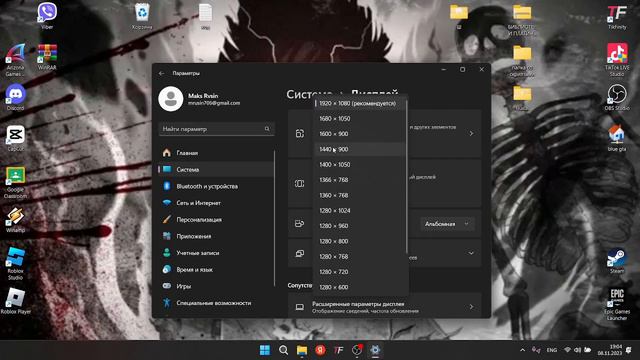The image size is (640, 360).
Task: Choose 1280 × 960 resolution
Action: pyautogui.click(x=360, y=226)
